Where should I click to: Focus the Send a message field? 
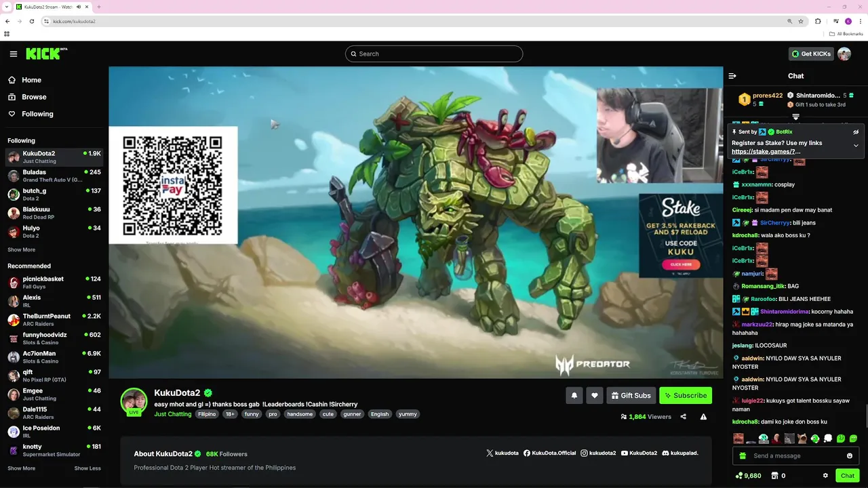click(795, 455)
